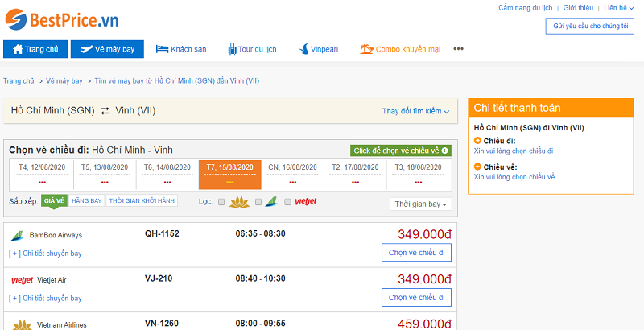
Task: Choose Chọn vé chiều đi for QH-1152
Action: click(x=416, y=253)
